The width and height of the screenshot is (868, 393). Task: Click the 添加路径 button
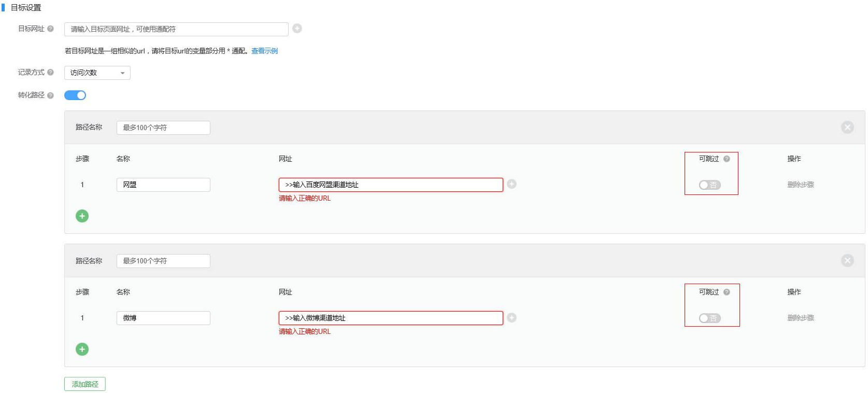(85, 384)
